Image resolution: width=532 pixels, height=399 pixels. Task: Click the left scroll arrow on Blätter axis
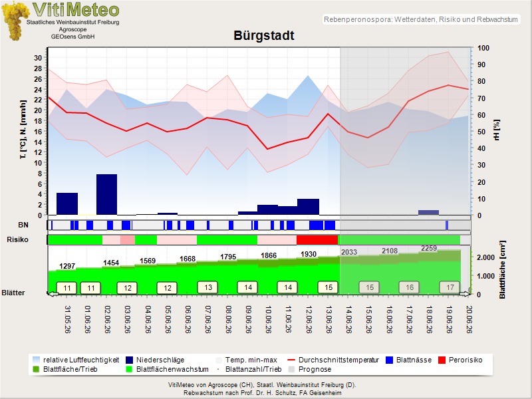[53, 294]
